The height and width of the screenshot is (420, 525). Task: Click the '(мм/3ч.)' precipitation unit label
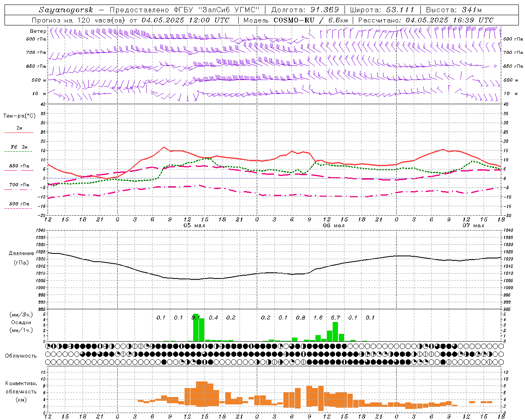click(21, 315)
